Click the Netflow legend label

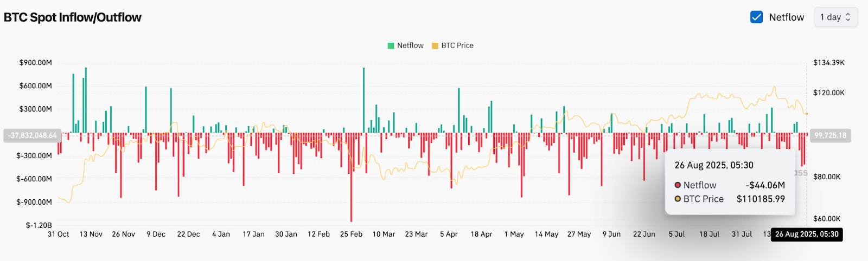pyautogui.click(x=410, y=45)
